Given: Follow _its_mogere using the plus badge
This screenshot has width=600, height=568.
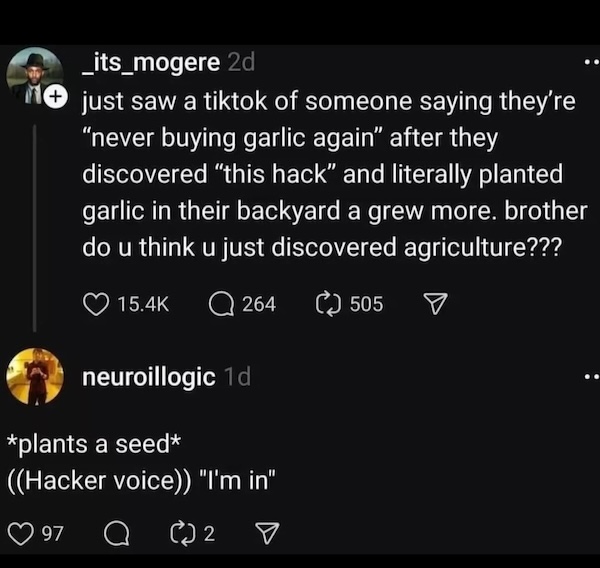Looking at the screenshot, I should (55, 96).
